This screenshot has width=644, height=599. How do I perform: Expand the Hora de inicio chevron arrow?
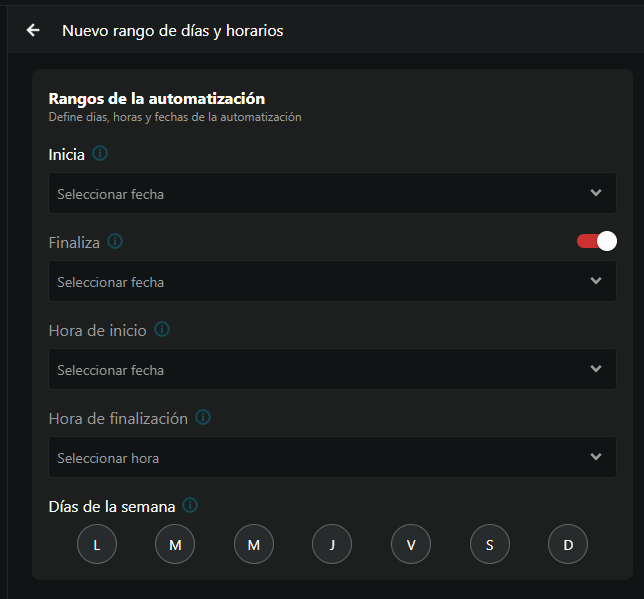click(x=596, y=369)
